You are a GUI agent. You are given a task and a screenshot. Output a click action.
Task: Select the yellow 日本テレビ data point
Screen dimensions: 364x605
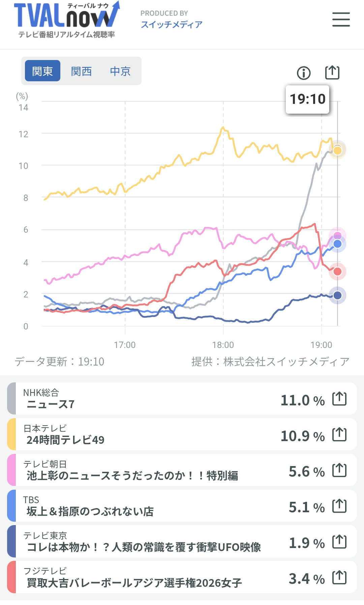337,150
